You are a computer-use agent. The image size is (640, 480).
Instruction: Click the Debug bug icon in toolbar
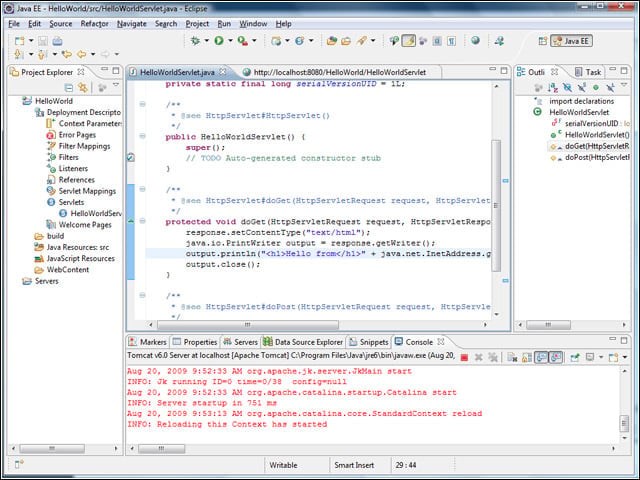[195, 40]
